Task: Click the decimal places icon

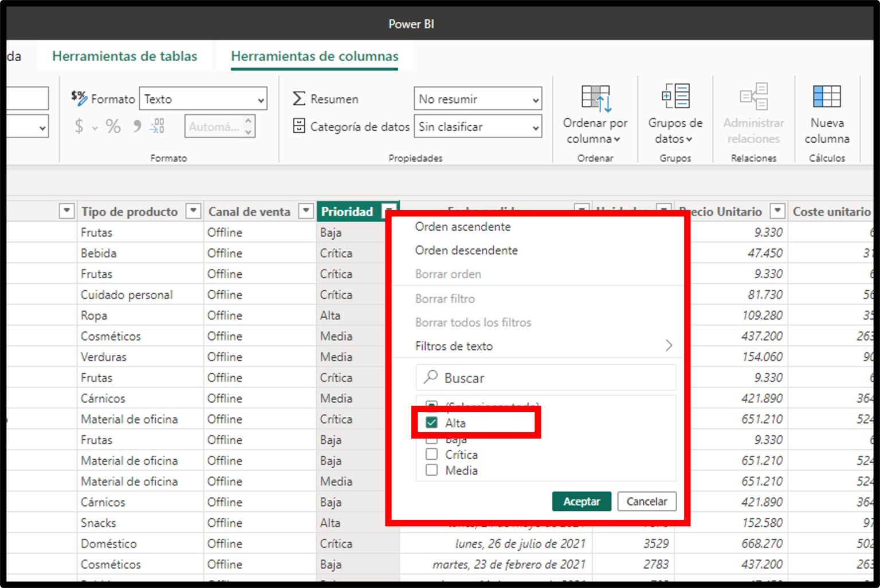Action: point(156,126)
